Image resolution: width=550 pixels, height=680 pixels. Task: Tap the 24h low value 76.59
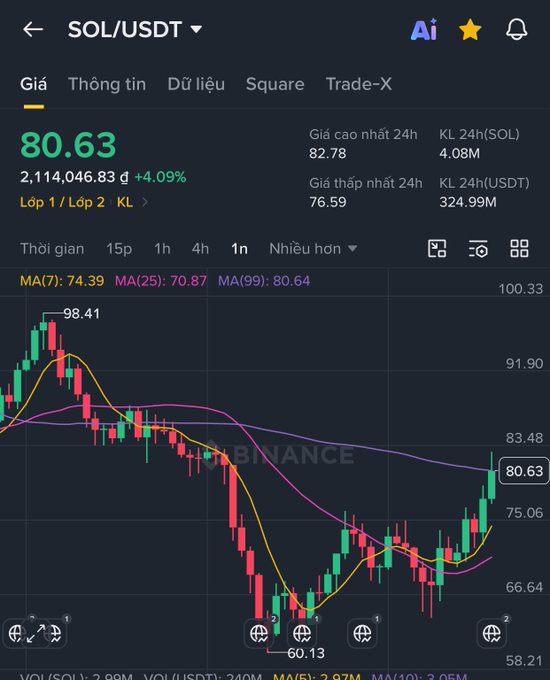[327, 202]
